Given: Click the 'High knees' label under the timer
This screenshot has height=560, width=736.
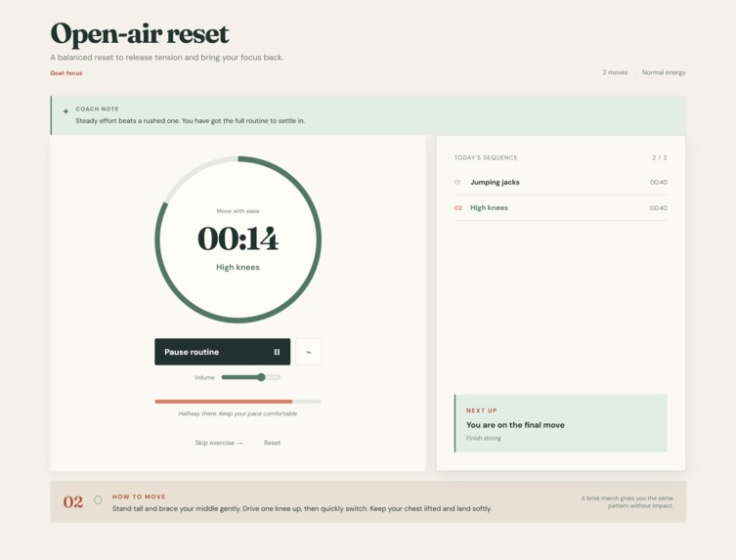Looking at the screenshot, I should 238,267.
